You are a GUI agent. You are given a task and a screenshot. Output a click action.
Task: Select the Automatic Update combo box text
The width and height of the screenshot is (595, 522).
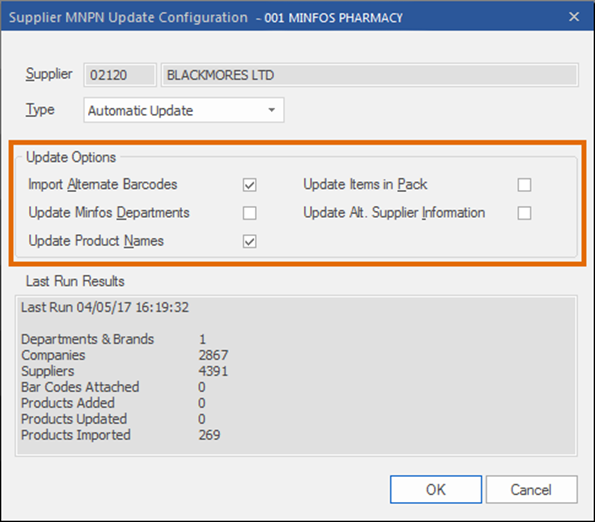coord(140,110)
